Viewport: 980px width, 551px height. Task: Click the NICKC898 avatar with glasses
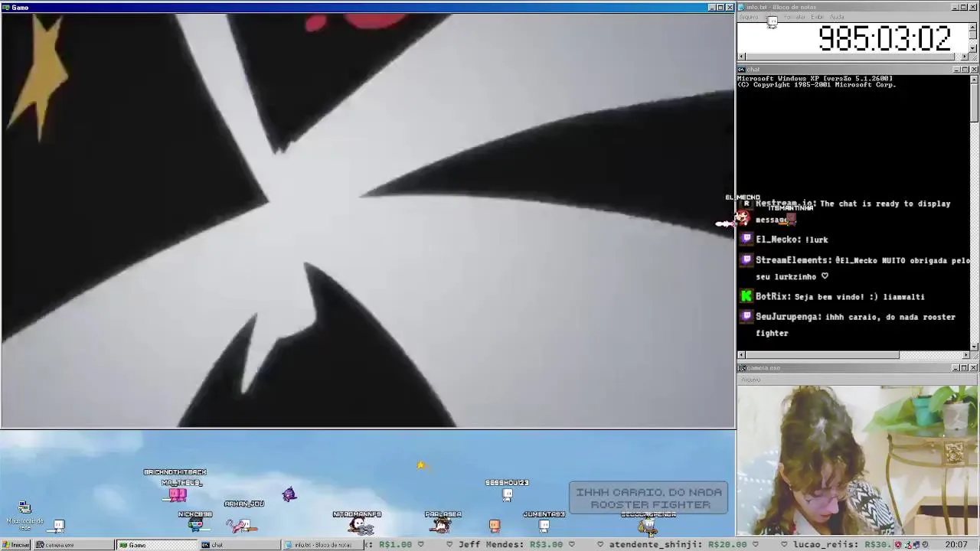pyautogui.click(x=196, y=525)
